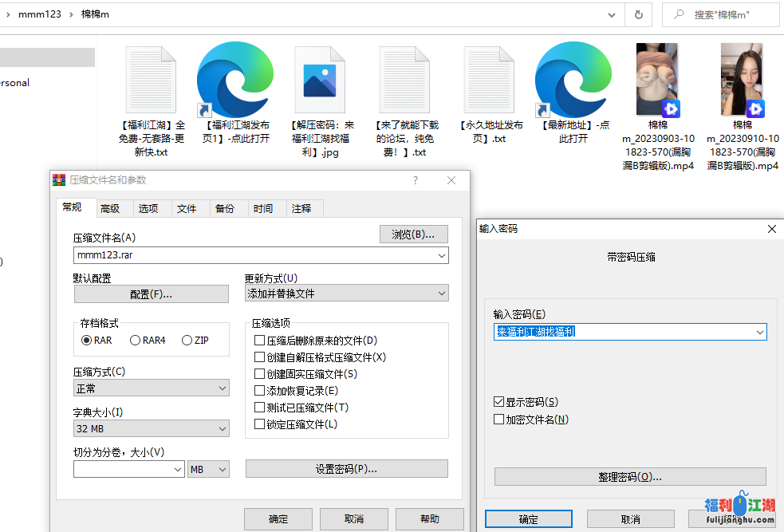Viewport: 784px width, 532px height.
Task: Click the 整理密码 button in password dialog
Action: point(629,476)
